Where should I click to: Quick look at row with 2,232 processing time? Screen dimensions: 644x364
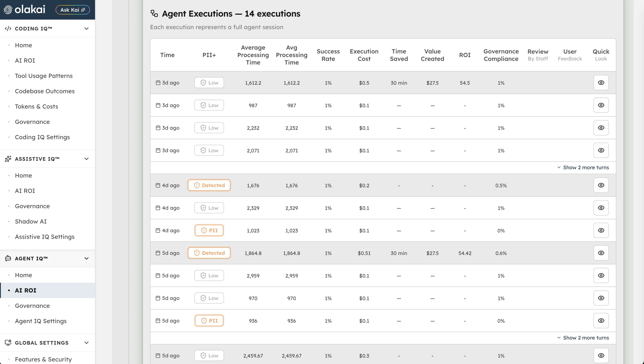pyautogui.click(x=601, y=128)
